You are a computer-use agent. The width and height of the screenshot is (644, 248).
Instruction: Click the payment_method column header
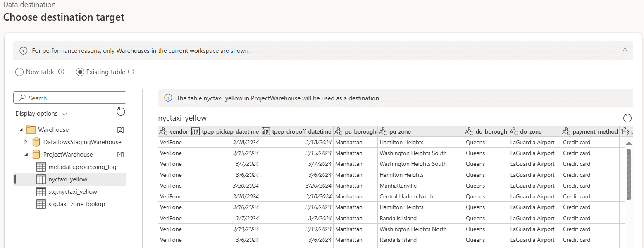(x=590, y=131)
